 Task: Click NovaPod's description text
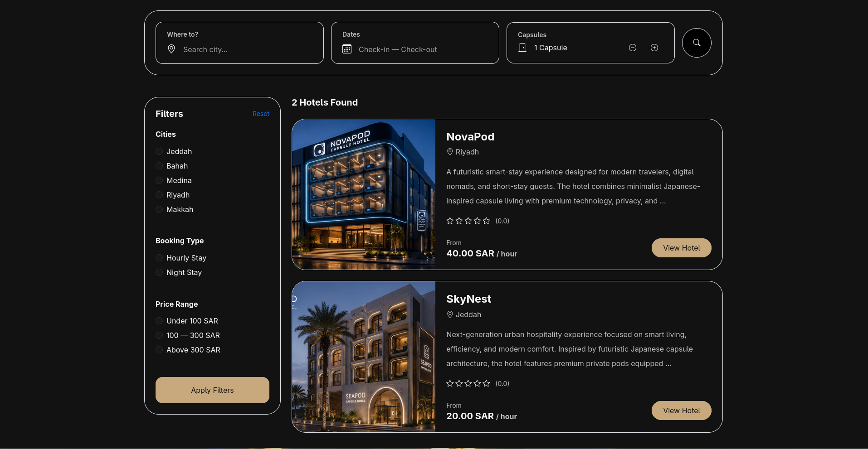(x=573, y=186)
